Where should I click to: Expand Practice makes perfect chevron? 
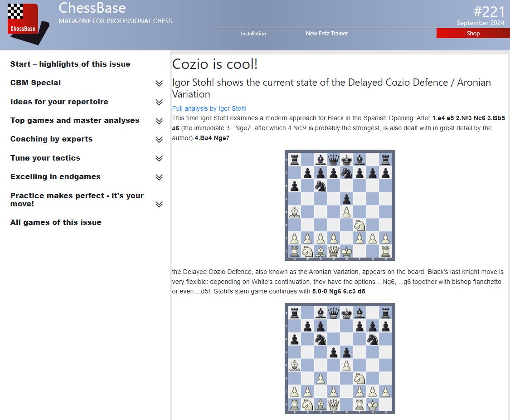coord(159,204)
